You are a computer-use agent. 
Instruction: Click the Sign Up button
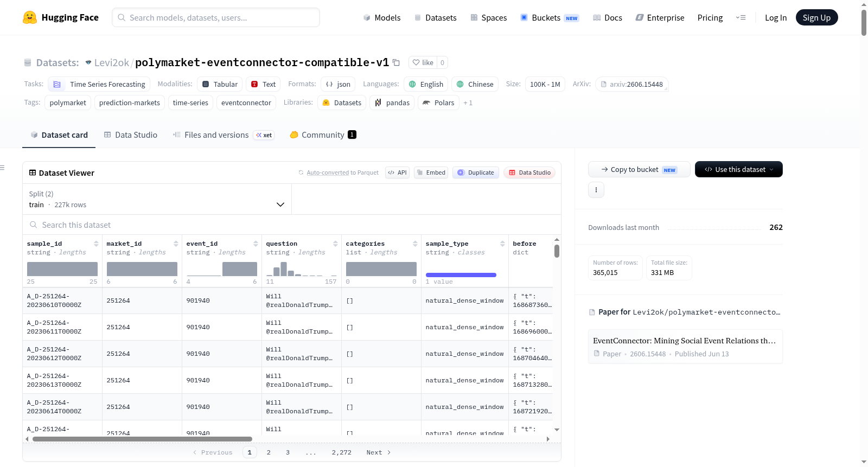pyautogui.click(x=816, y=17)
